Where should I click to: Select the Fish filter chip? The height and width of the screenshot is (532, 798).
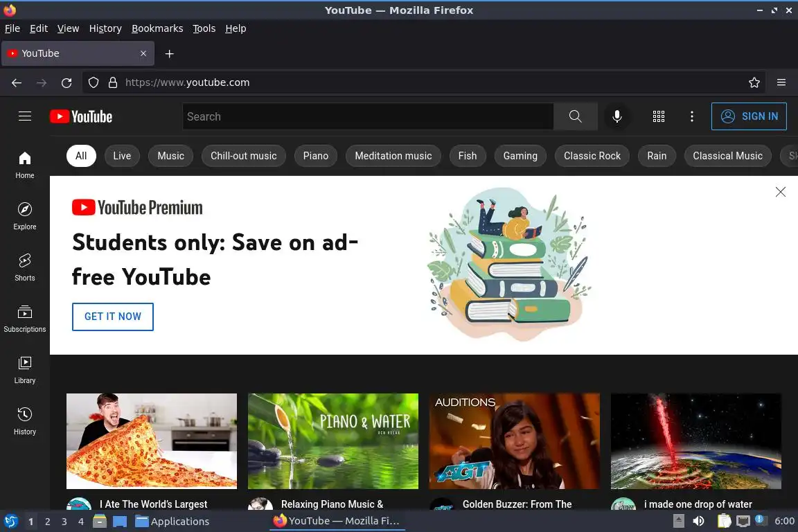click(468, 156)
